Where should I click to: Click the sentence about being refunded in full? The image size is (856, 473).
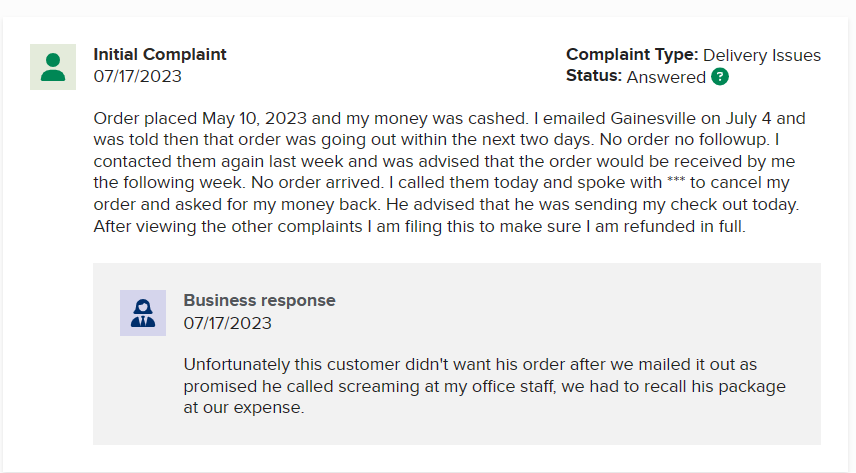pyautogui.click(x=419, y=227)
